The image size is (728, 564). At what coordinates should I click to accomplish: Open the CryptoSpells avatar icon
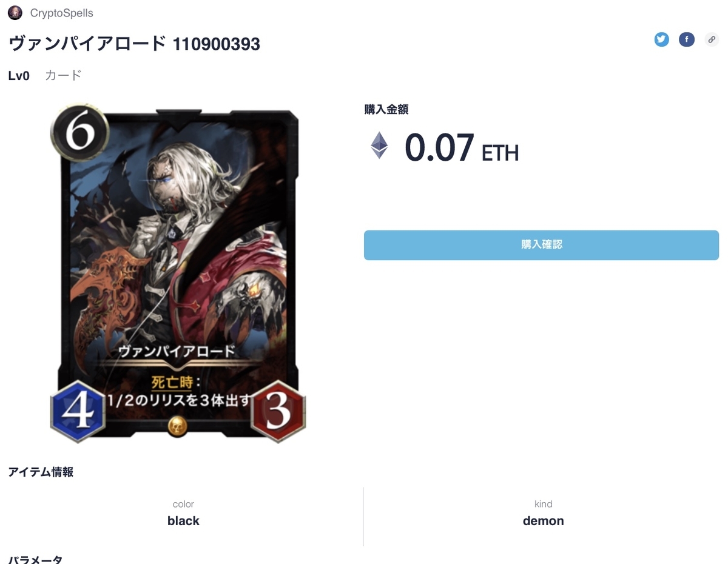click(15, 12)
